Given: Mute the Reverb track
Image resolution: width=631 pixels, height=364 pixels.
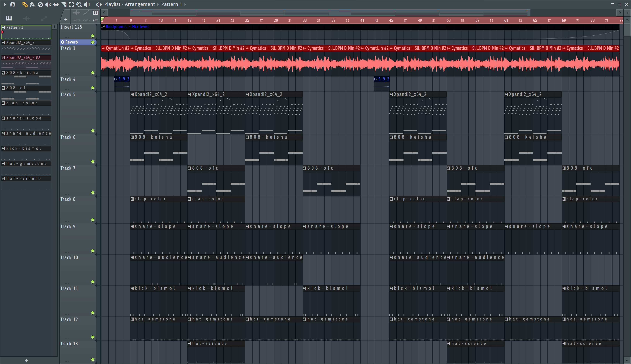Looking at the screenshot, I should [x=93, y=42].
